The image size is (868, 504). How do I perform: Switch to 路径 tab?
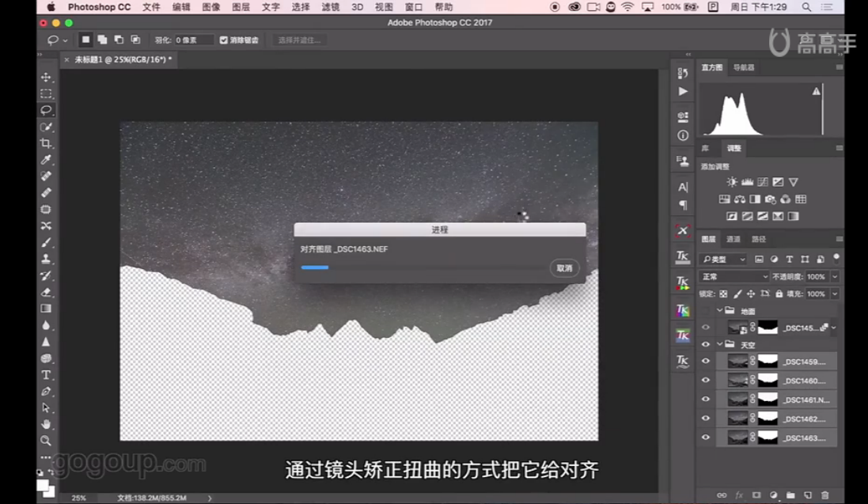tap(758, 239)
